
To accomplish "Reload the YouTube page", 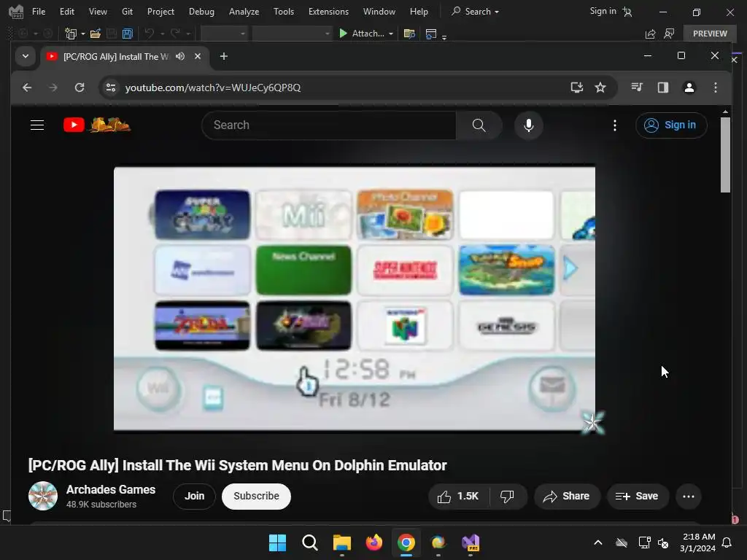I will [x=80, y=87].
